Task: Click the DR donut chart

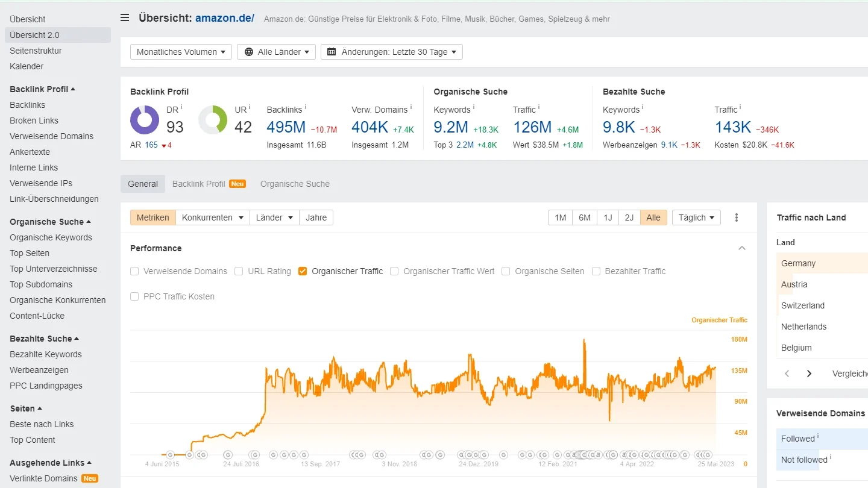Action: tap(145, 120)
